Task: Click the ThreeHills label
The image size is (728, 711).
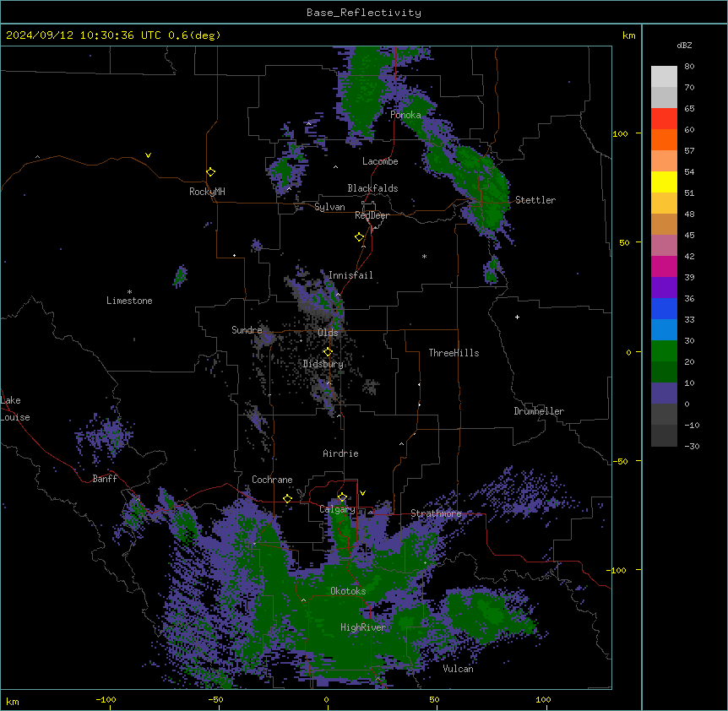Action: tap(454, 353)
